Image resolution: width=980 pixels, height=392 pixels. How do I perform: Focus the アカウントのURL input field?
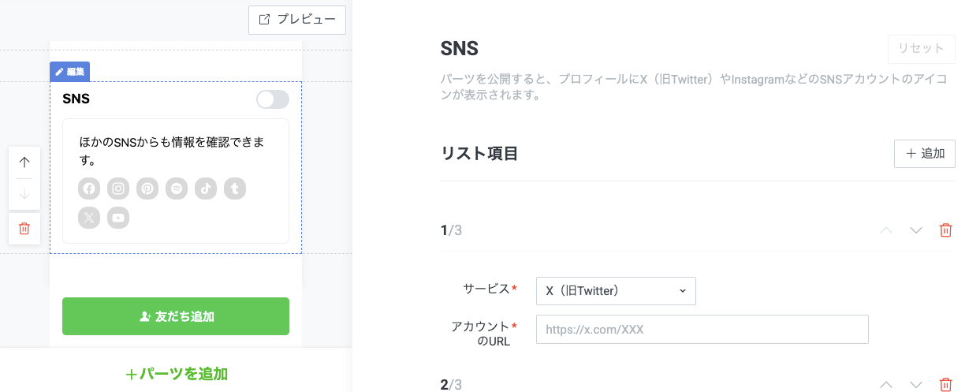coord(702,330)
